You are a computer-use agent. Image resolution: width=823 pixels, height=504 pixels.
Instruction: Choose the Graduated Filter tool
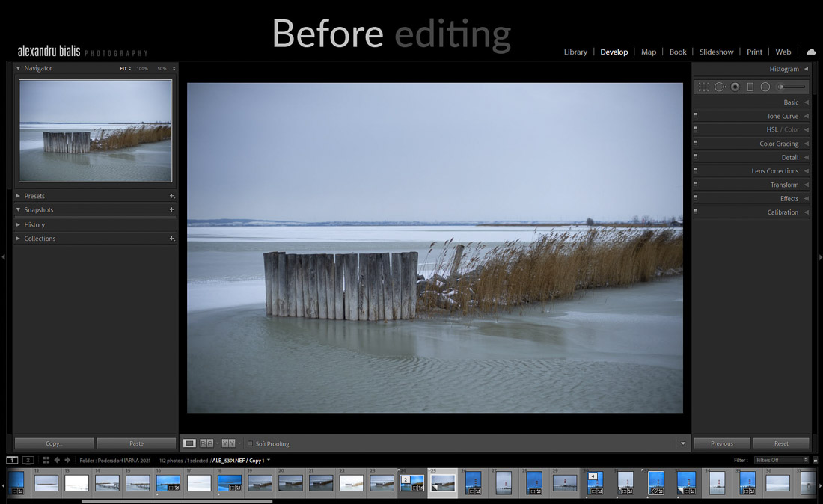pos(750,87)
